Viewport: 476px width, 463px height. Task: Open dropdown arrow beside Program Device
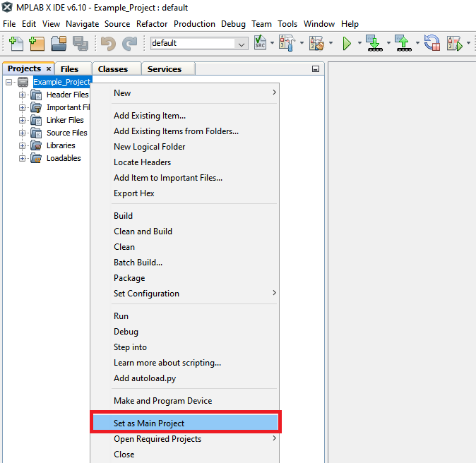[388, 43]
